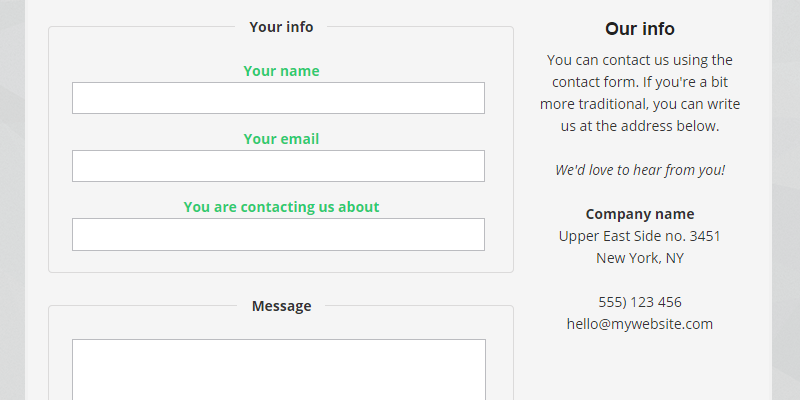Image resolution: width=800 pixels, height=400 pixels.
Task: Click the phone number 555) 123 456
Action: click(640, 302)
